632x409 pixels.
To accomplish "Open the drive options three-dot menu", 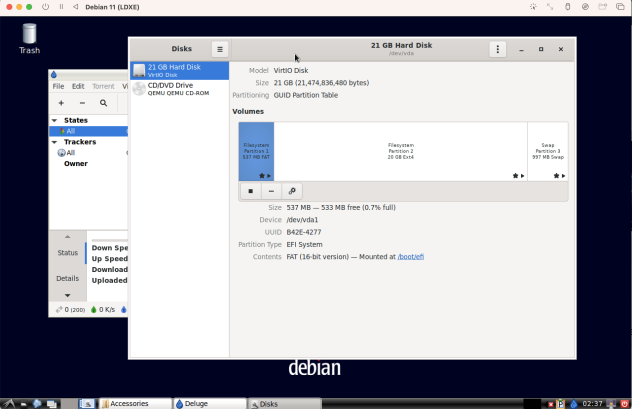I will tap(497, 49).
